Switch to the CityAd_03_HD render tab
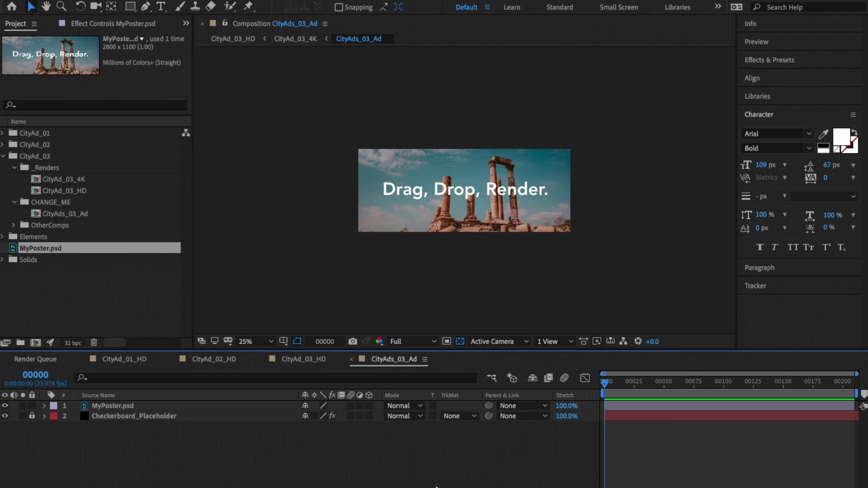 pos(303,359)
